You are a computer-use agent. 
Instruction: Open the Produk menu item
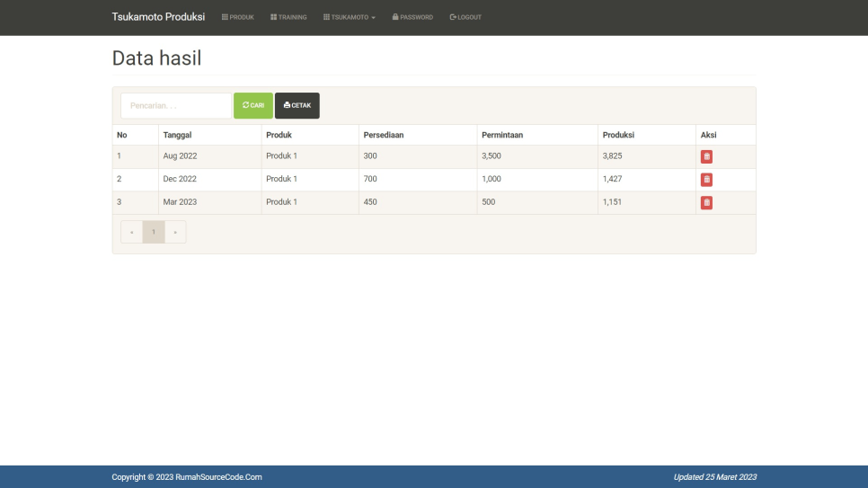coord(237,17)
